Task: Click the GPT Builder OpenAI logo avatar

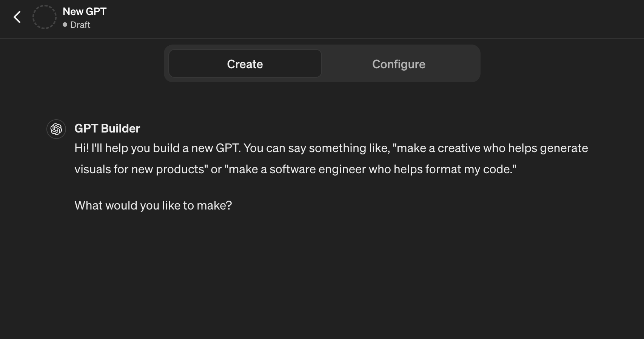Action: pyautogui.click(x=56, y=129)
